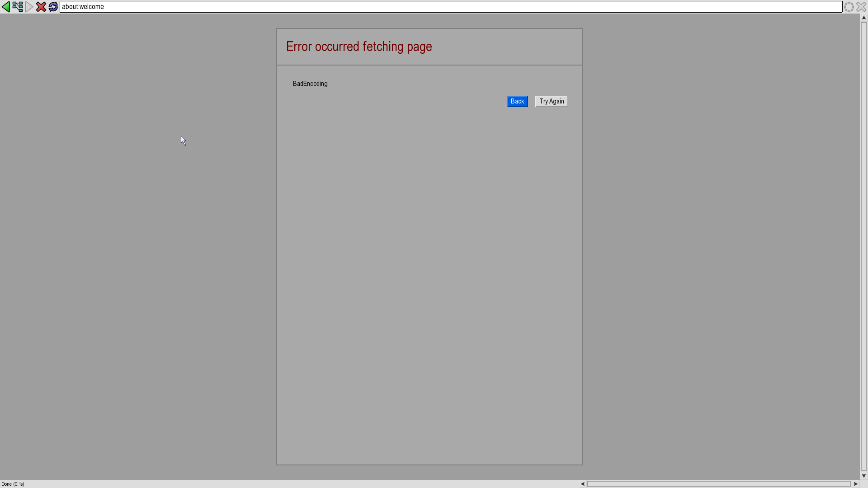
Task: Click the vertical scrollbar down arrow
Action: coord(863,476)
